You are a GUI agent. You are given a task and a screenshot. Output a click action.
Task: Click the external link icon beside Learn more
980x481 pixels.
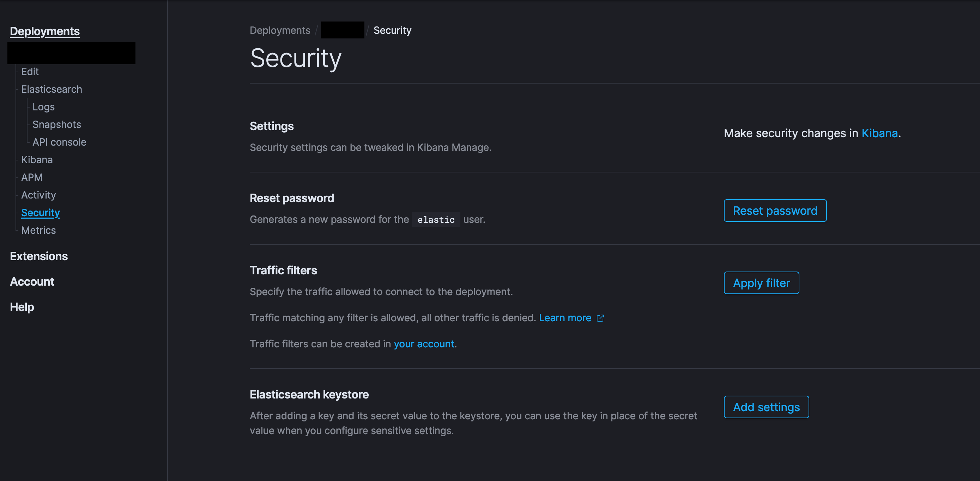600,318
